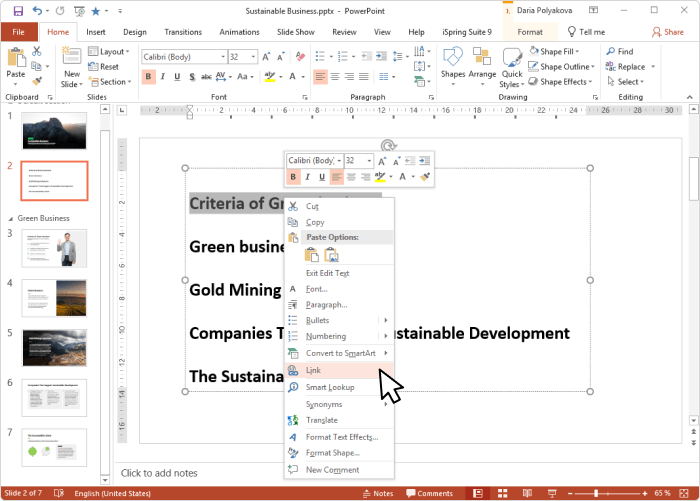The image size is (700, 501).
Task: Save the presentation using the floppy icon
Action: (x=18, y=11)
